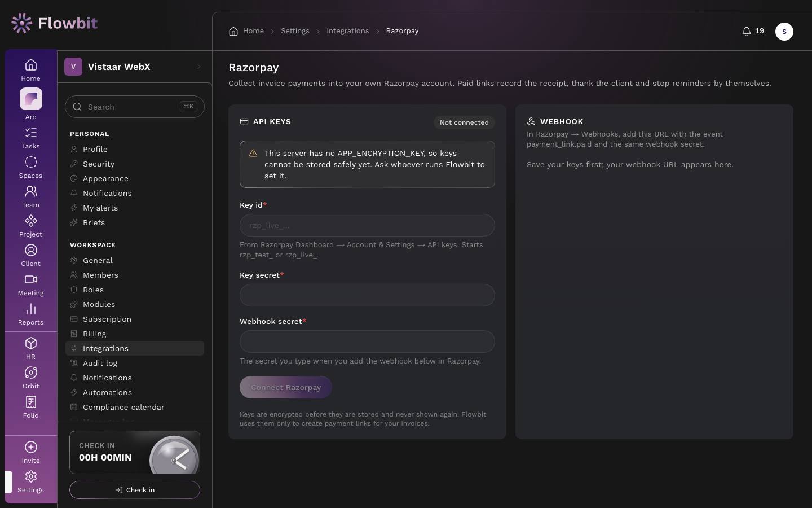Click the Flowbit logo
The image size is (812, 508).
click(x=54, y=23)
